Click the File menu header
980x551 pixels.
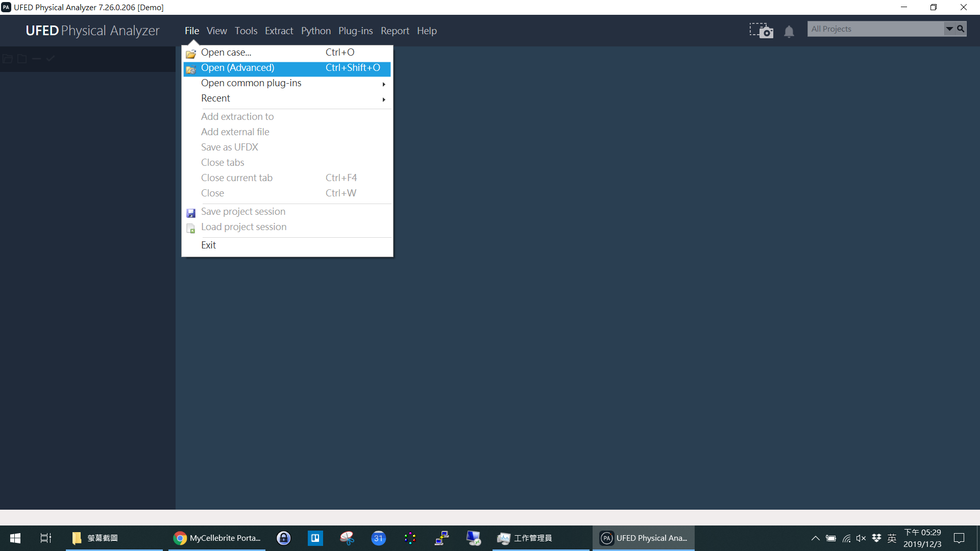point(192,31)
